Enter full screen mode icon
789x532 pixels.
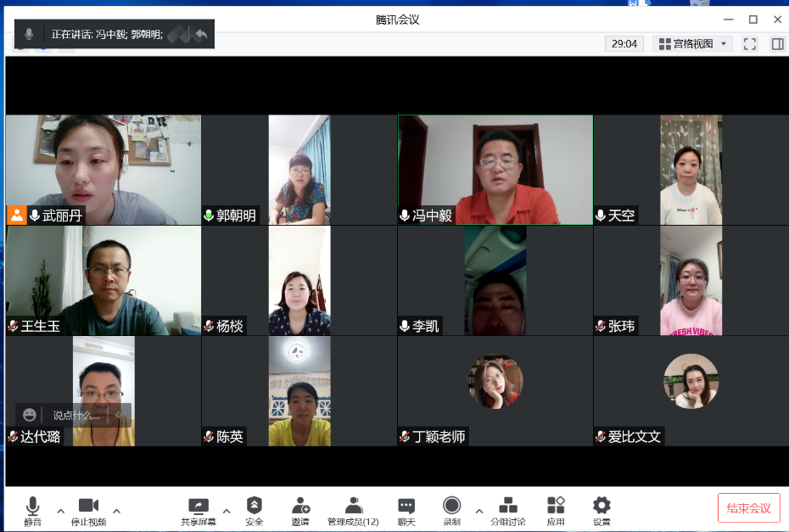coord(750,43)
